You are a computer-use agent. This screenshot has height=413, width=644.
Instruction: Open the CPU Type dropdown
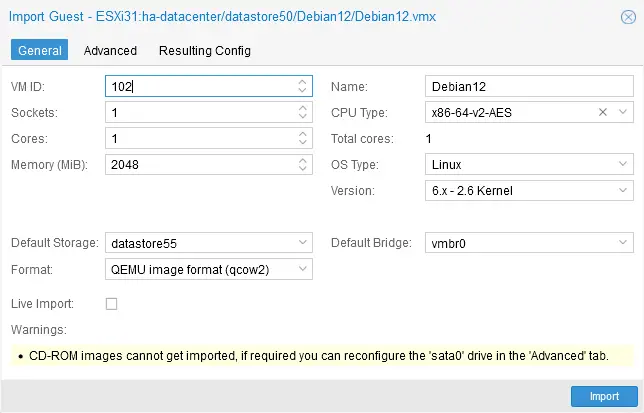(623, 112)
